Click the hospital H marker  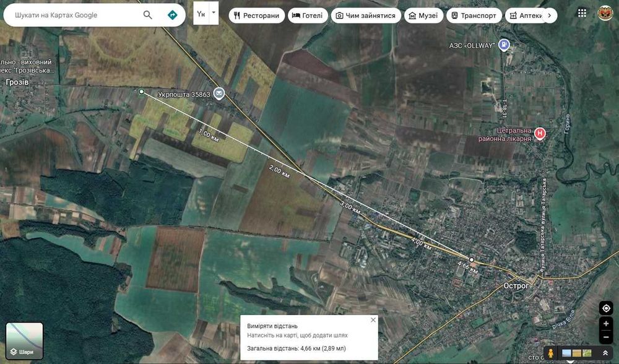539,134
